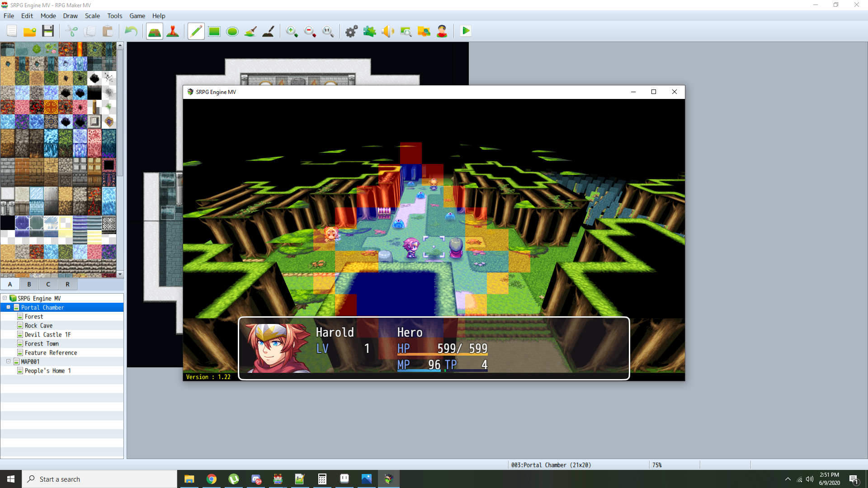Select the Rock Cave map
Viewport: 868px width, 488px height.
click(38, 325)
